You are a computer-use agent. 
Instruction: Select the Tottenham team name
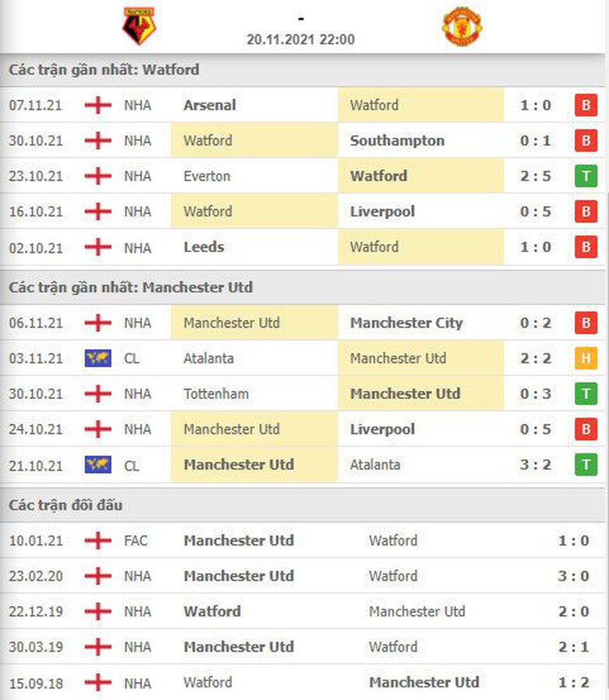[216, 394]
